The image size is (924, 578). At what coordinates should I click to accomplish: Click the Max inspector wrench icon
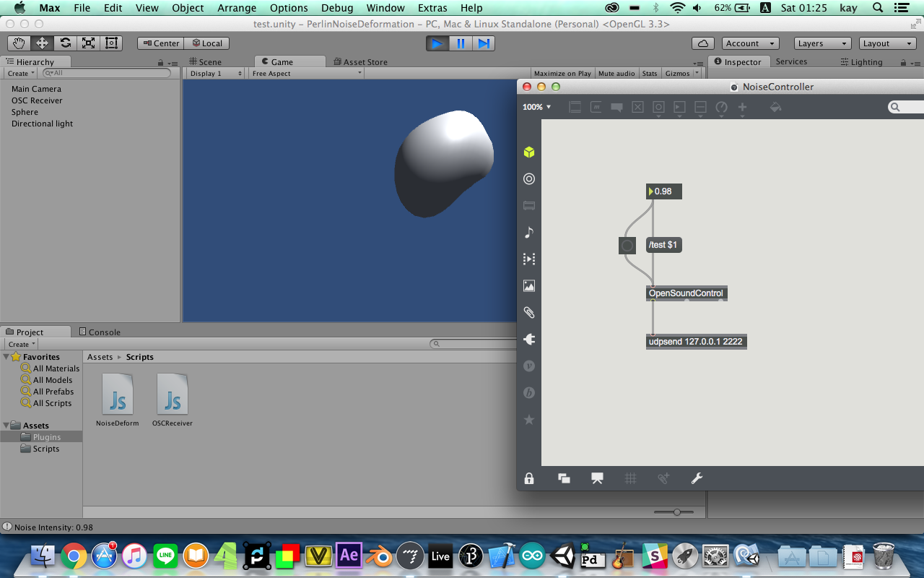coord(697,478)
